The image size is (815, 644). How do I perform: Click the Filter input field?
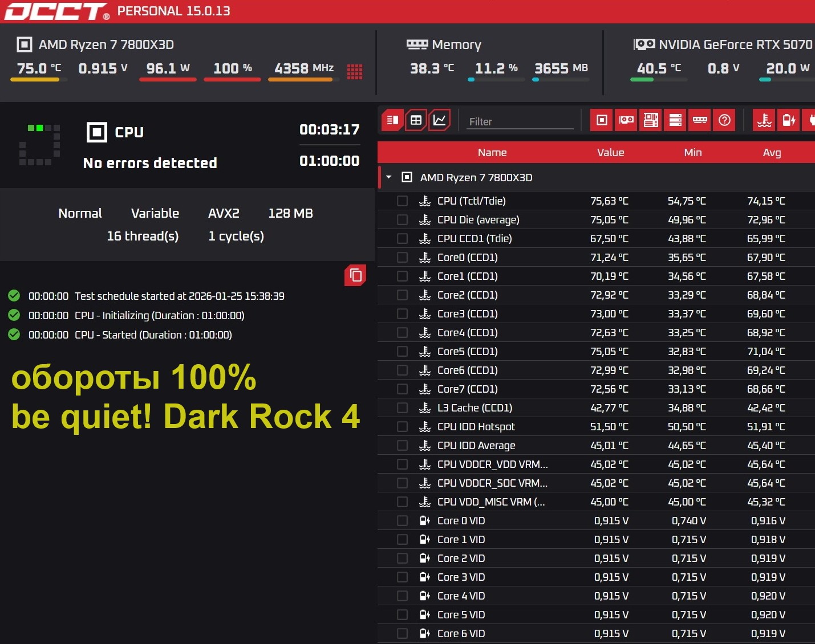click(x=520, y=121)
